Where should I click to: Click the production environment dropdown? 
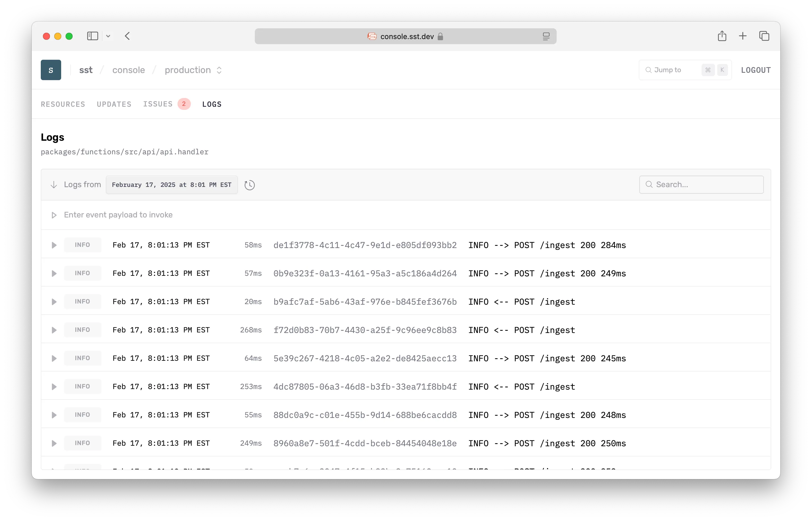tap(192, 70)
